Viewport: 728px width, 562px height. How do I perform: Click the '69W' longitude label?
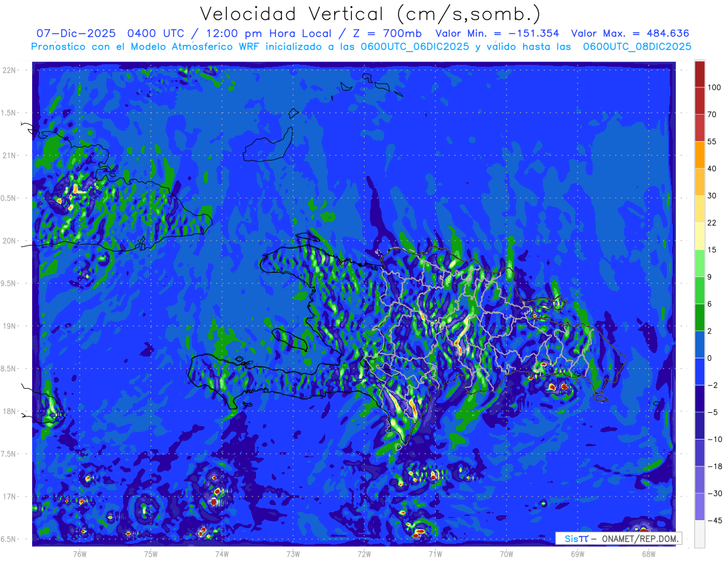(578, 554)
